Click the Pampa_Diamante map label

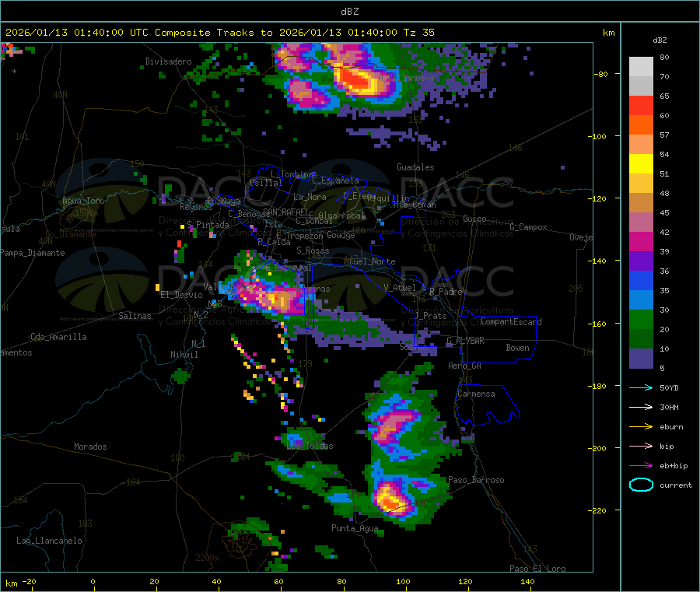pos(33,253)
